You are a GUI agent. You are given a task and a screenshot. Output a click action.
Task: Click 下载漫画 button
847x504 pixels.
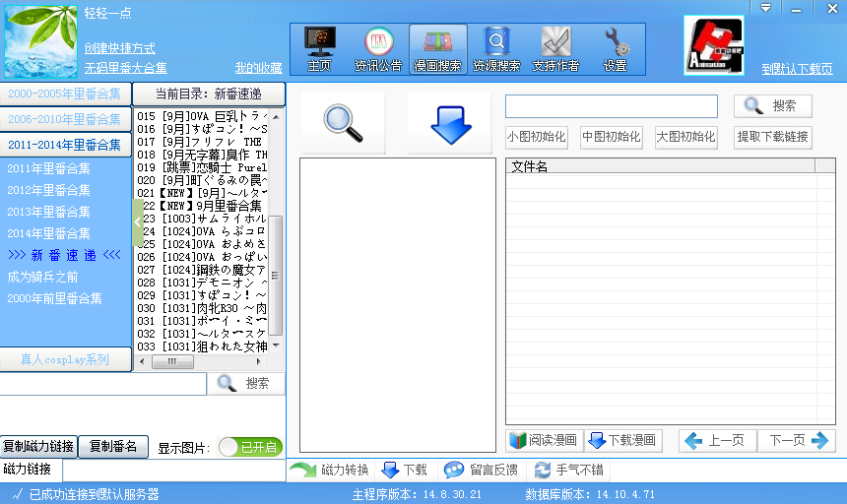click(x=622, y=440)
